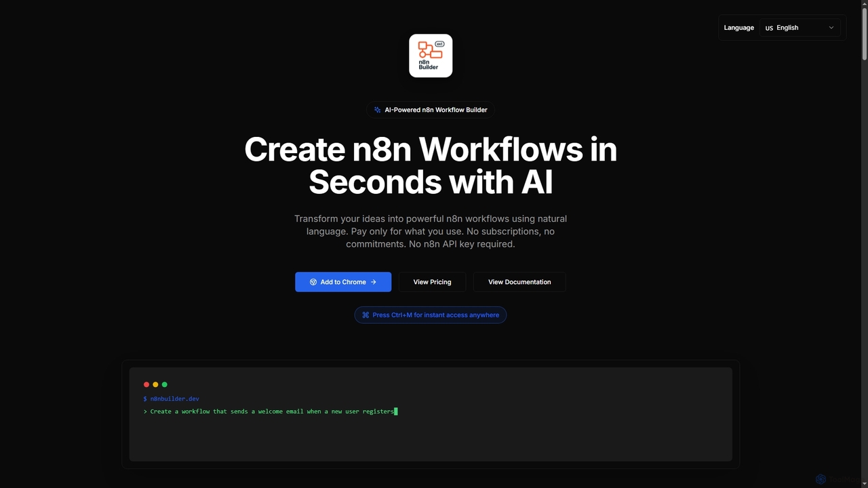Viewport: 868px width, 488px height.
Task: Click the 'Create n8n Workflows in Seconds' heading
Action: tap(431, 166)
